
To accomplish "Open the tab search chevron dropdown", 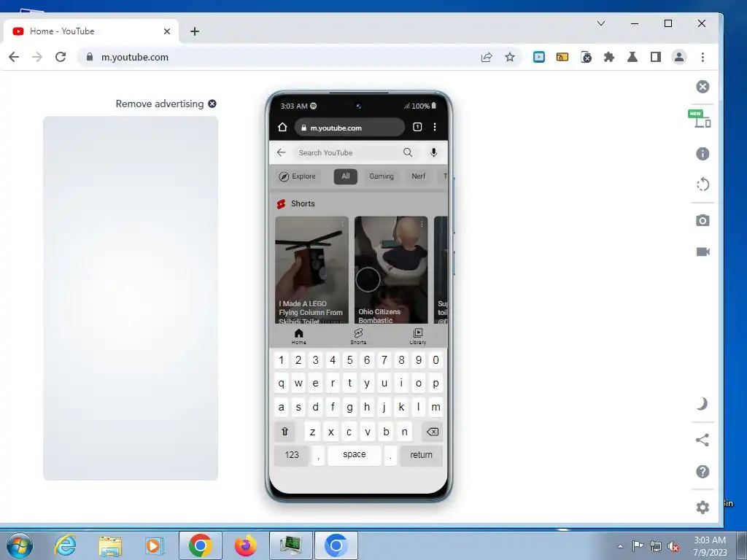I will (601, 23).
